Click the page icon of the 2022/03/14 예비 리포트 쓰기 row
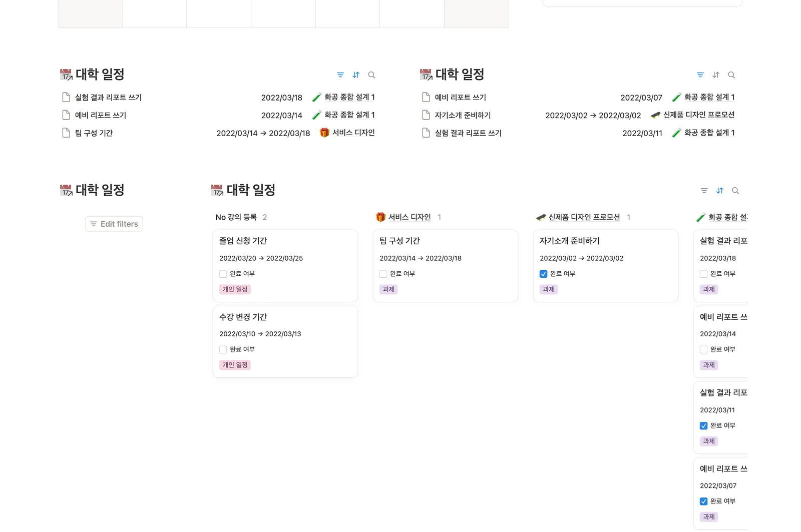Image resolution: width=801 pixels, height=532 pixels. (66, 115)
